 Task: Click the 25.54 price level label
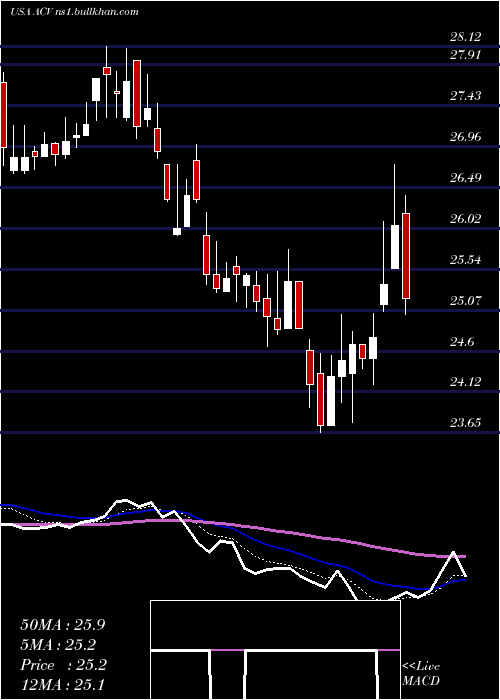click(465, 259)
